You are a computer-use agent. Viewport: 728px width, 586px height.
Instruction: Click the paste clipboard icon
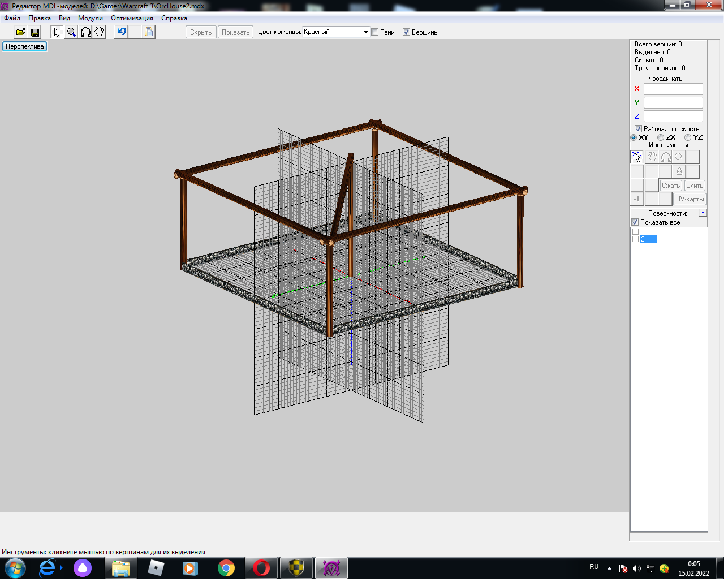pos(149,32)
